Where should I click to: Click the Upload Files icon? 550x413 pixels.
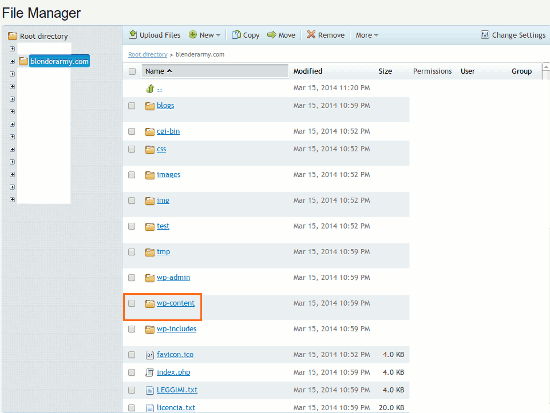[133, 35]
